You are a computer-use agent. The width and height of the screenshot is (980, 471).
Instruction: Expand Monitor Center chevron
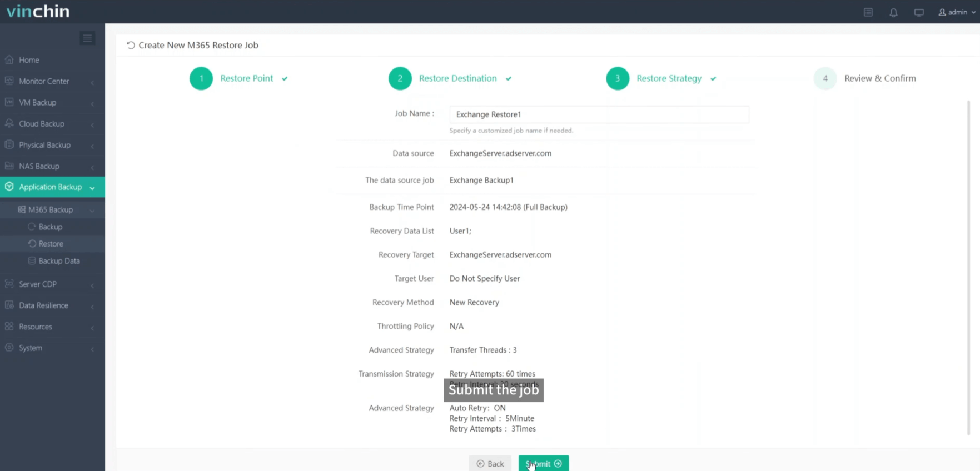[92, 82]
